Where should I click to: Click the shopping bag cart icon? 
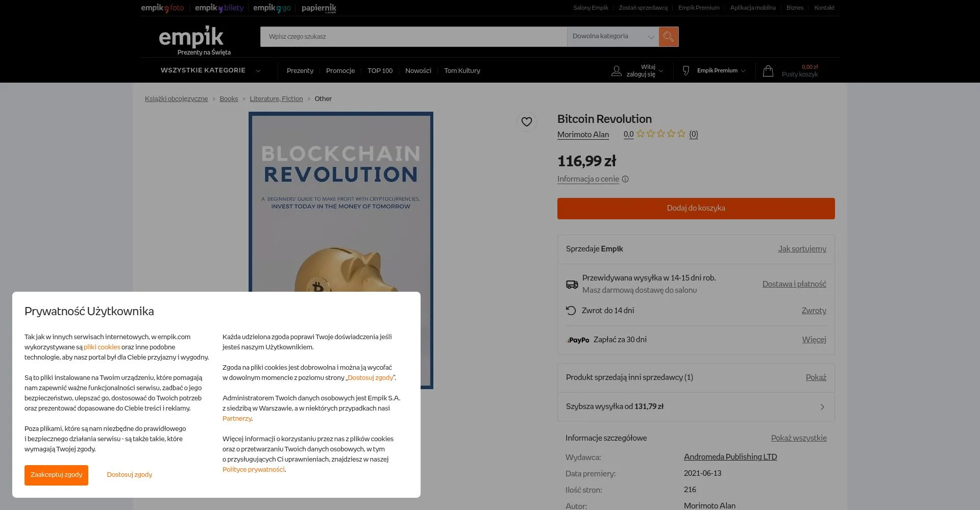[768, 71]
